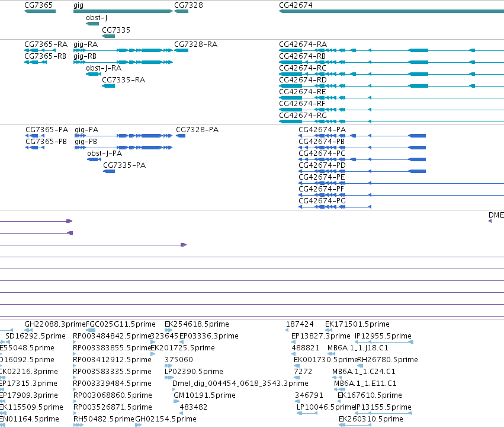504x428 pixels.
Task: Select protein CG42674-PG
Action: 335,207
